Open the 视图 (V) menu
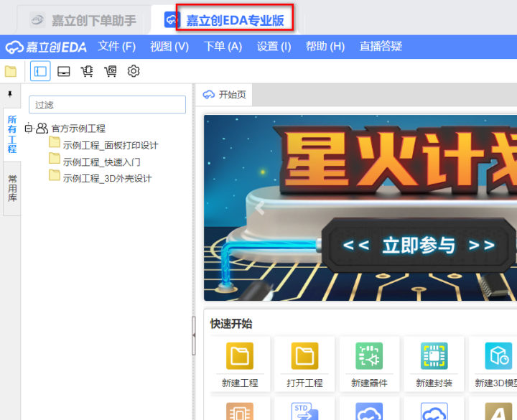 pyautogui.click(x=169, y=47)
